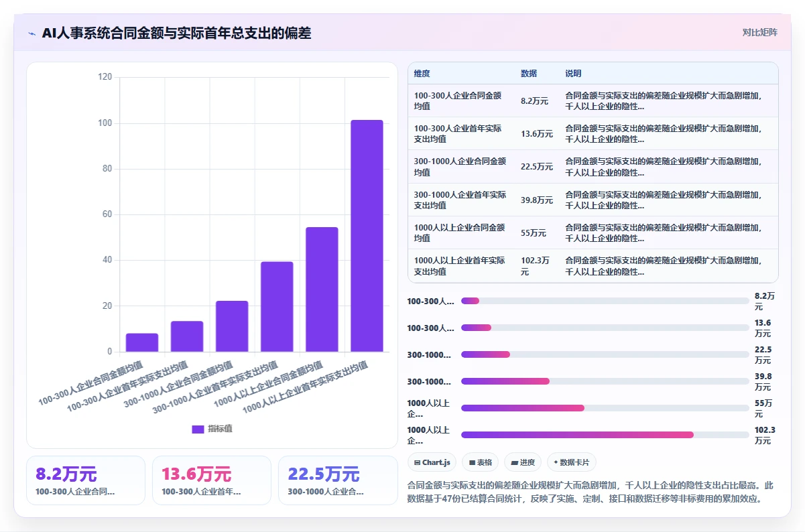
Task: Click the progress bar labeled 22.5万元
Action: tap(605, 354)
